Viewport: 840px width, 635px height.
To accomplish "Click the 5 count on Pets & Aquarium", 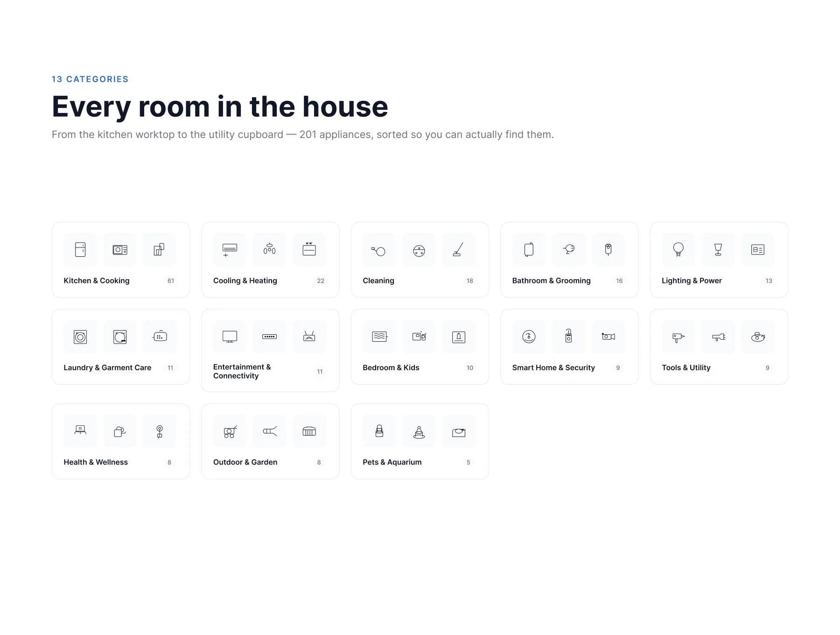I will [469, 462].
